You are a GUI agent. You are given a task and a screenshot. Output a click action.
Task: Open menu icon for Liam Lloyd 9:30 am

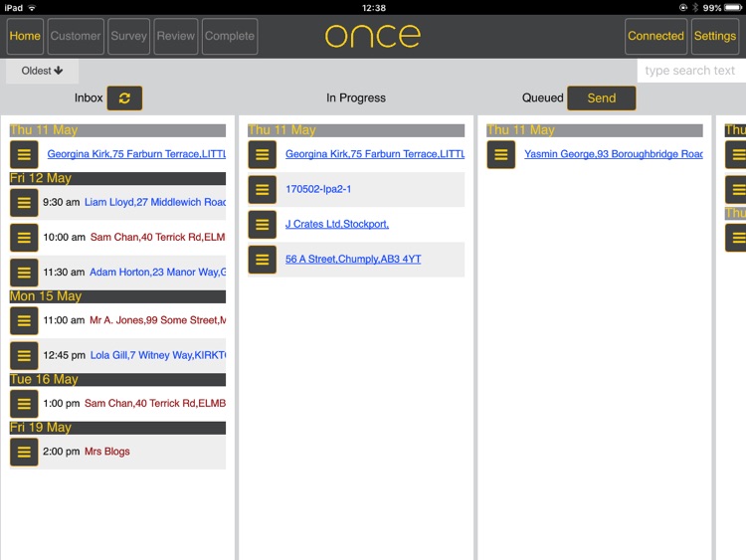(24, 203)
